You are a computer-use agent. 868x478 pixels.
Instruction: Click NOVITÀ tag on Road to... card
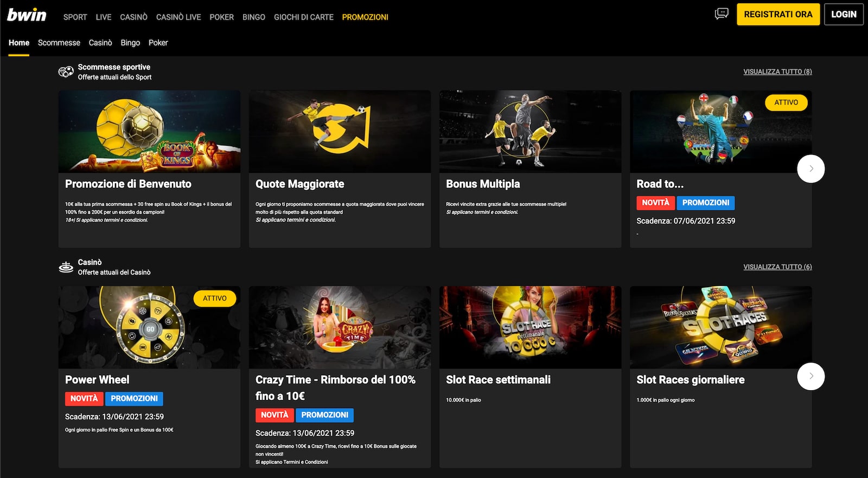click(655, 203)
